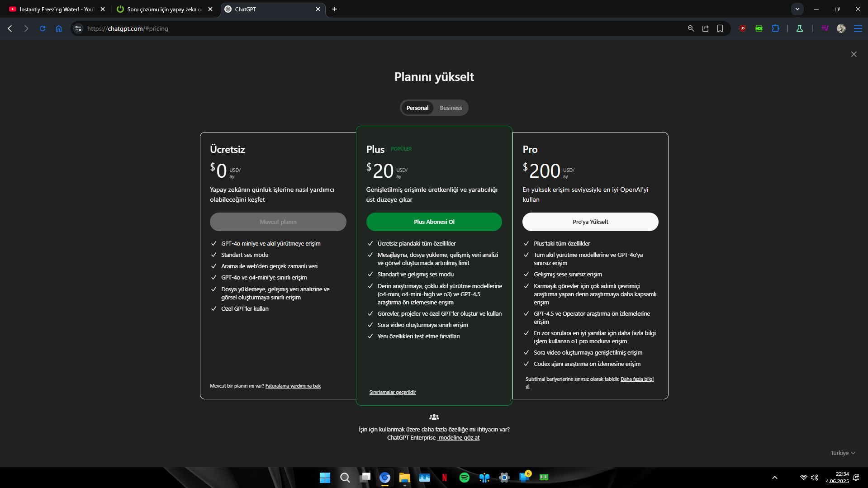The image size is (868, 488).
Task: Switch to the Soru çözümü için yapay zeka tab
Action: tap(164, 9)
